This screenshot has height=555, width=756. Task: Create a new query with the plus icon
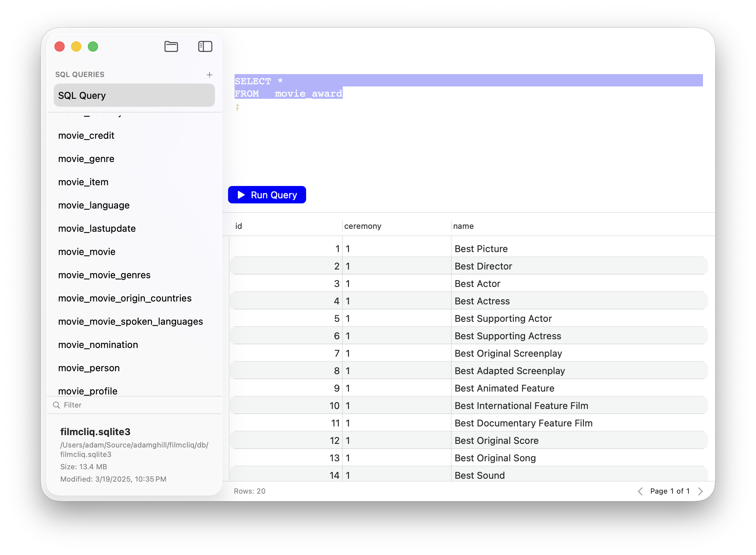tap(210, 75)
